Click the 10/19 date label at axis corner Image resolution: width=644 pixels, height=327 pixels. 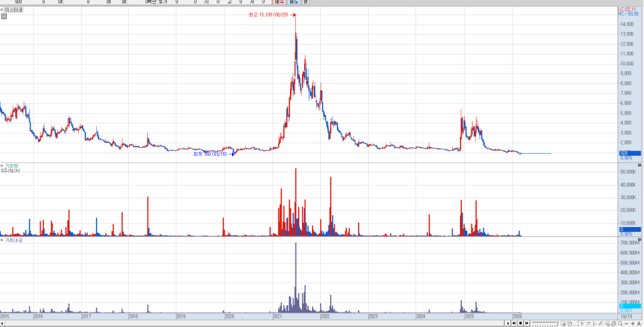pos(627,317)
